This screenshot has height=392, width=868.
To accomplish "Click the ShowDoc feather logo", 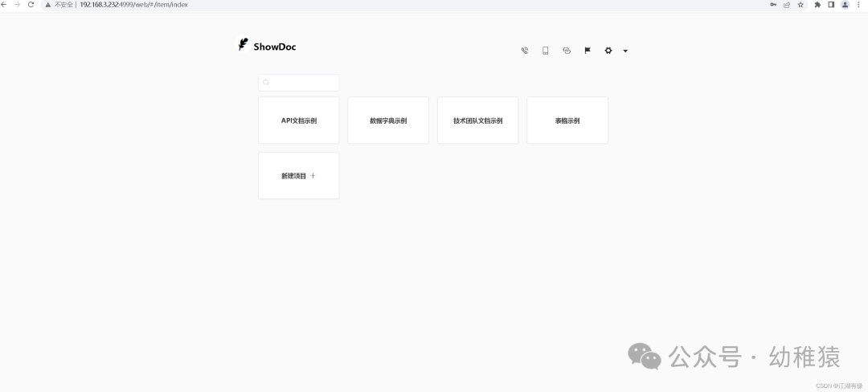I will pyautogui.click(x=243, y=45).
